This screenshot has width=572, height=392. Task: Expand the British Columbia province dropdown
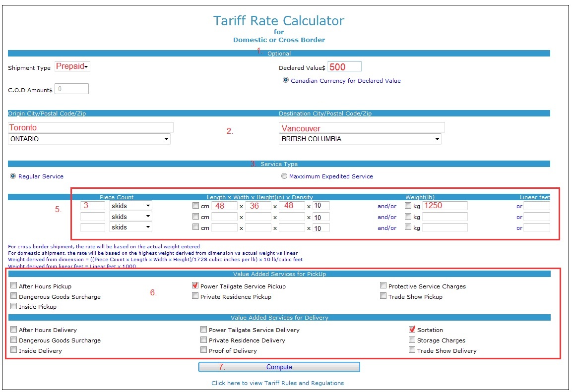pos(360,139)
